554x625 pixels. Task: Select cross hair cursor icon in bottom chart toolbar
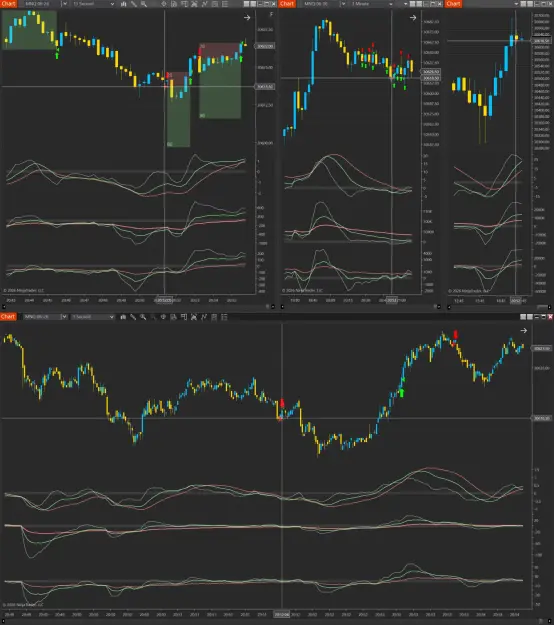(163, 317)
